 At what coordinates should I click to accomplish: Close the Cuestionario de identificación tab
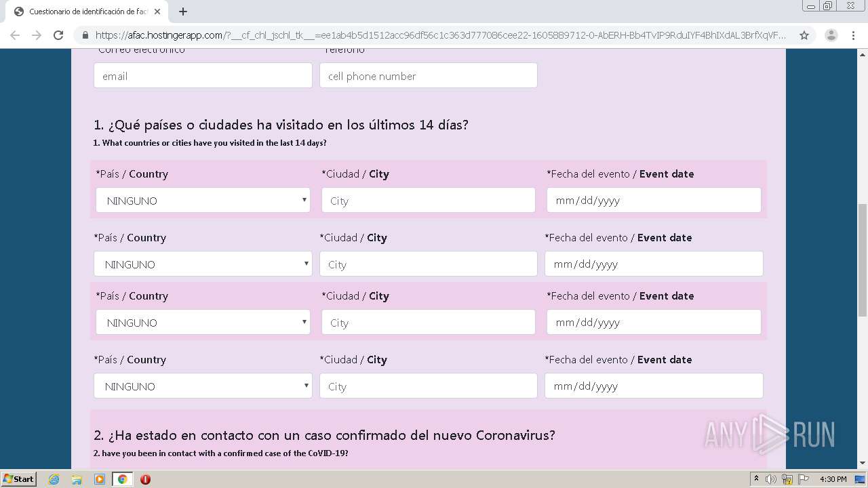click(157, 12)
